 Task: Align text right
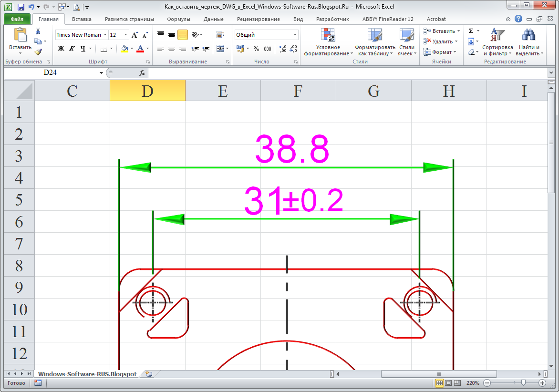tap(183, 49)
